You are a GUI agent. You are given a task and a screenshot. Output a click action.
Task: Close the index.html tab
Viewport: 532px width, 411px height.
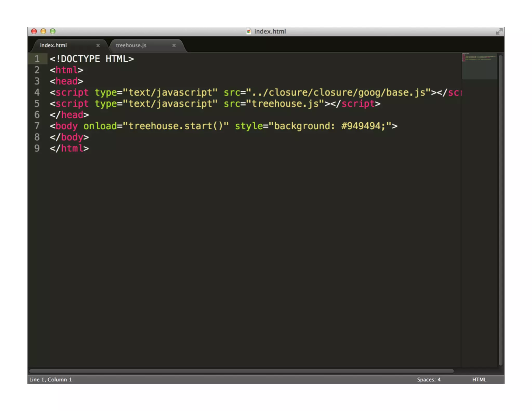point(98,45)
